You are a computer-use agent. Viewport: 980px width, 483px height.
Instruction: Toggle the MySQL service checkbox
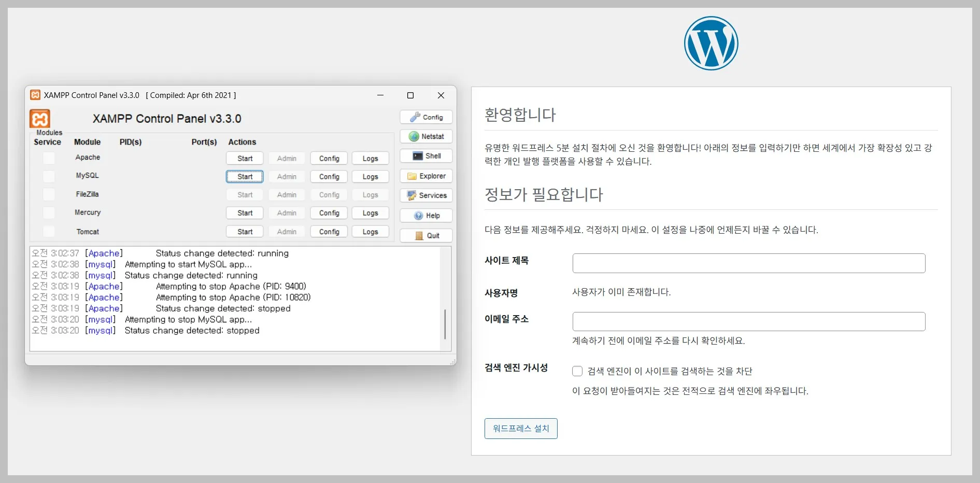click(49, 176)
